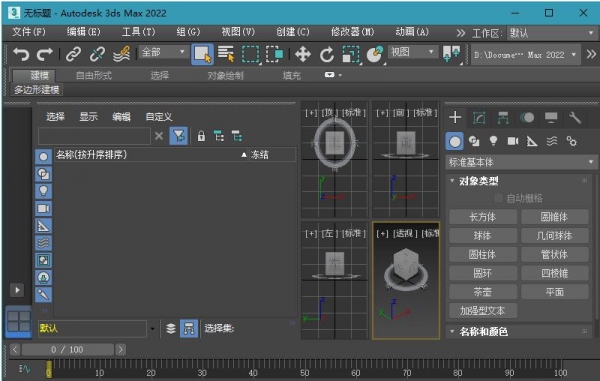Screen dimensions: 600x381
Task: Toggle Scene Explorer search filter funnel button
Action: (x=179, y=136)
